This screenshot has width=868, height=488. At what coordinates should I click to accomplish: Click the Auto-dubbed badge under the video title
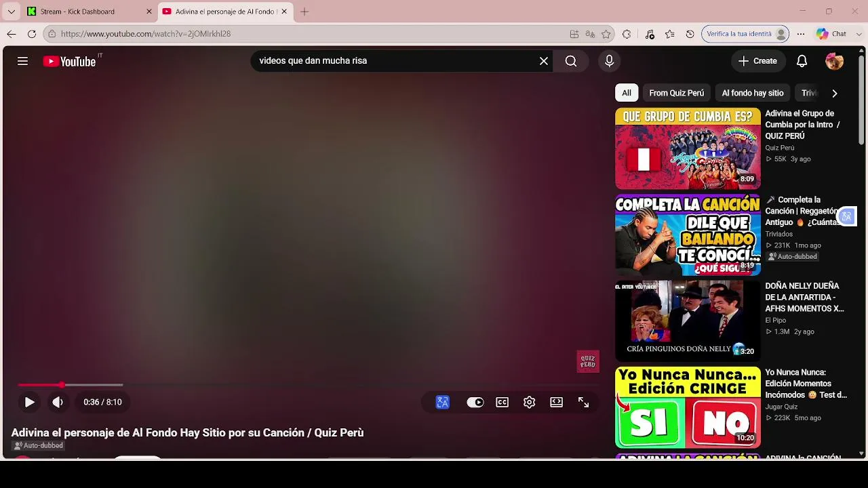(x=39, y=445)
